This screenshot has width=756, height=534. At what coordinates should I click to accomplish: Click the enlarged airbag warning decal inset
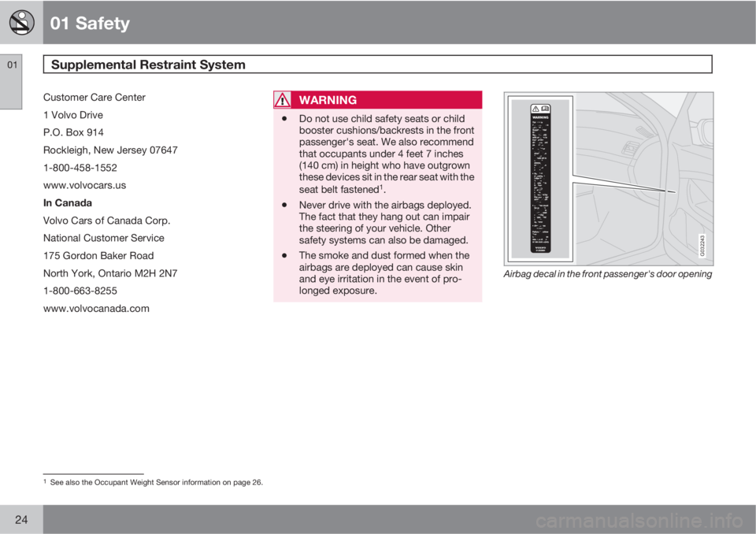point(540,179)
